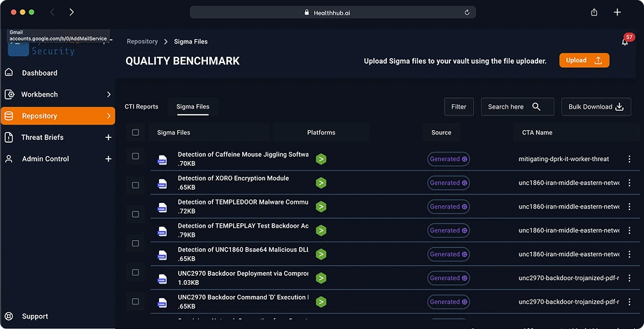
Task: Click the Generated badge in Caffeine Mouse Jiggling row
Action: (449, 159)
